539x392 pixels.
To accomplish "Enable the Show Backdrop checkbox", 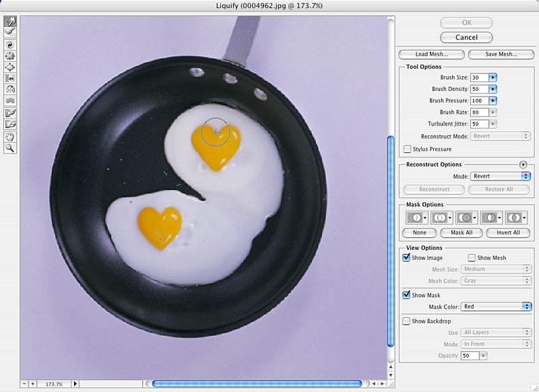I will (x=406, y=321).
